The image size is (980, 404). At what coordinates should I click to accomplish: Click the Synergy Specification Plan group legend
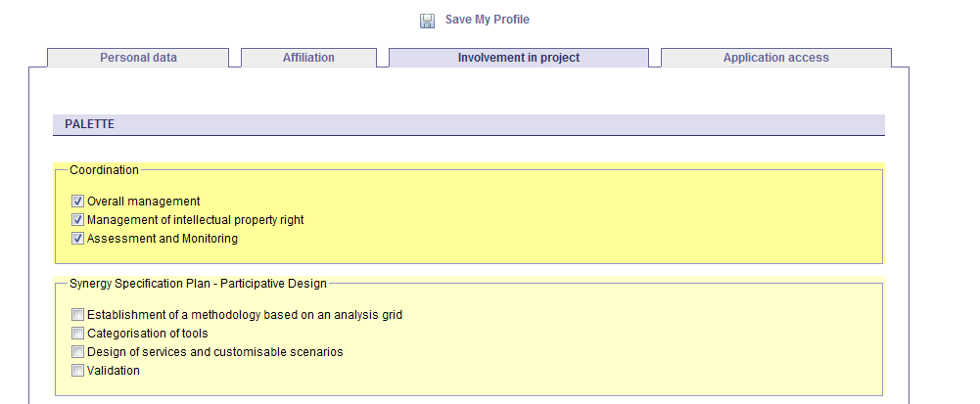[x=198, y=284]
